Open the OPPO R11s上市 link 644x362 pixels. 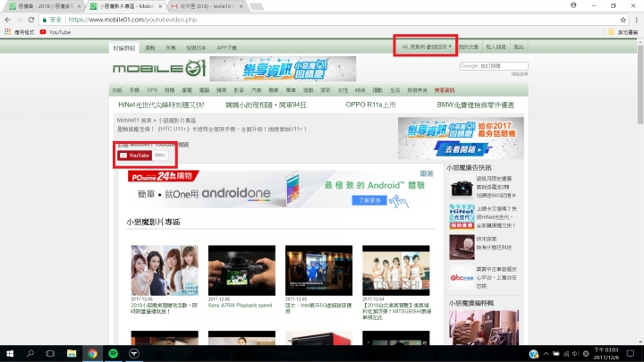coord(370,105)
